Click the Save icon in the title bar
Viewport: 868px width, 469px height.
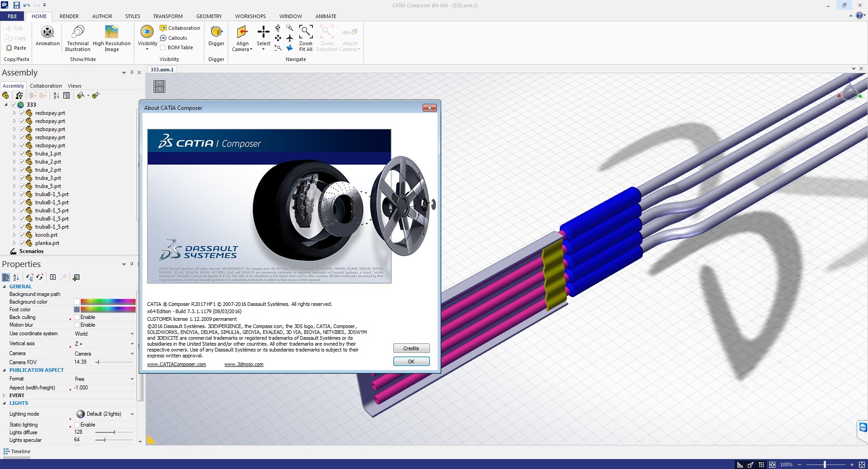pyautogui.click(x=16, y=5)
